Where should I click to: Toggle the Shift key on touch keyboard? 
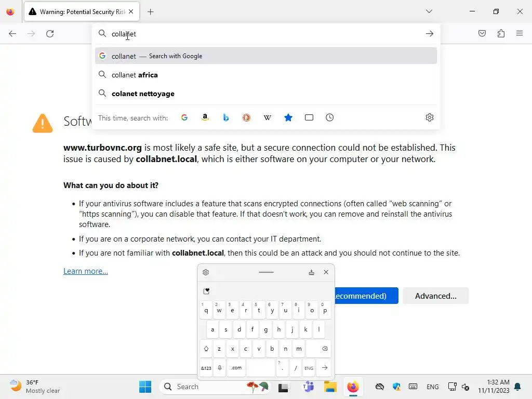[206, 349]
